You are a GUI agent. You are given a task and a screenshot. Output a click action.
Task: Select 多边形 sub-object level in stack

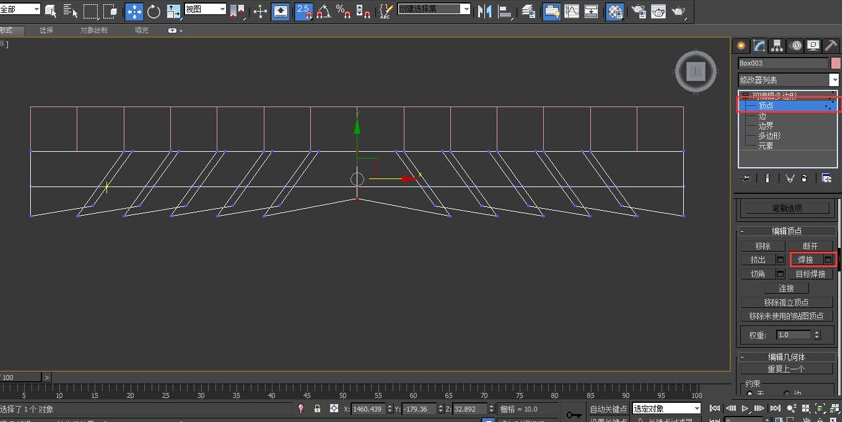pyautogui.click(x=770, y=136)
